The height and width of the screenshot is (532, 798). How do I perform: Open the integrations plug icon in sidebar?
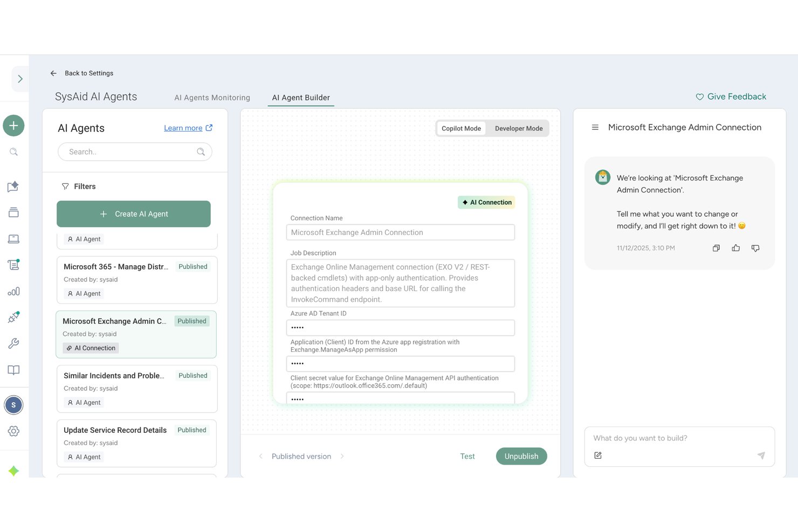(13, 317)
